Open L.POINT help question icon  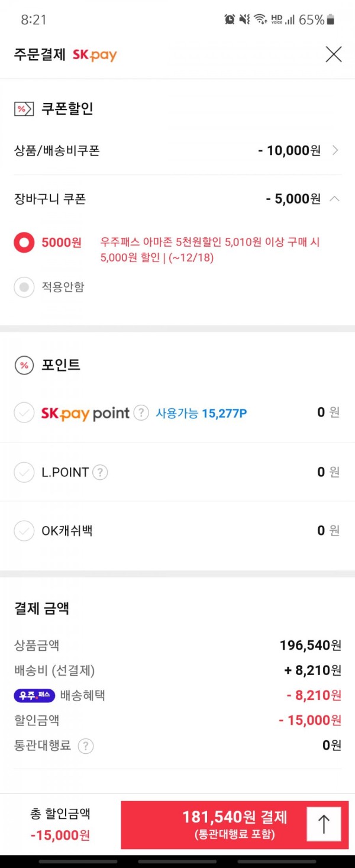tap(100, 472)
